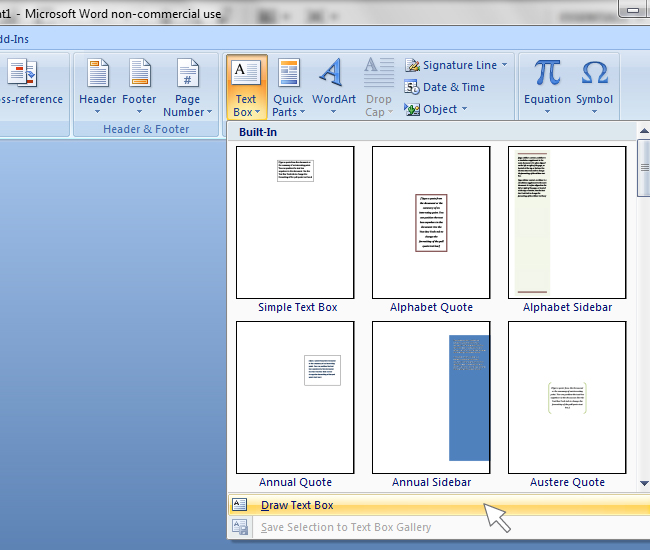Screen dimensions: 650x550
Task: Open the Add-Ins ribbon tab
Action: click(x=14, y=39)
